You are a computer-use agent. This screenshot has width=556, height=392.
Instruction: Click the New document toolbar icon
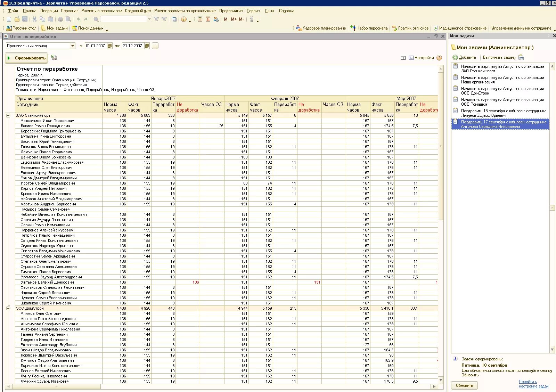pyautogui.click(x=9, y=19)
